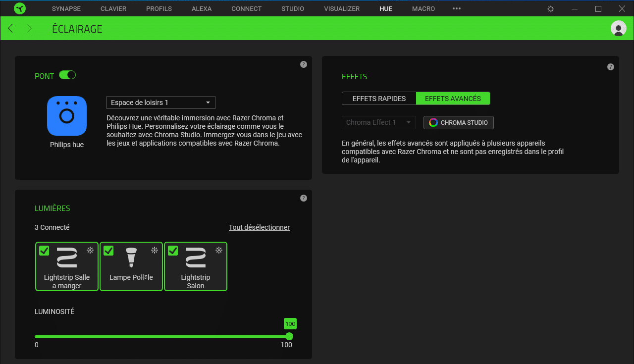Open help for the Effets panel

tap(611, 67)
